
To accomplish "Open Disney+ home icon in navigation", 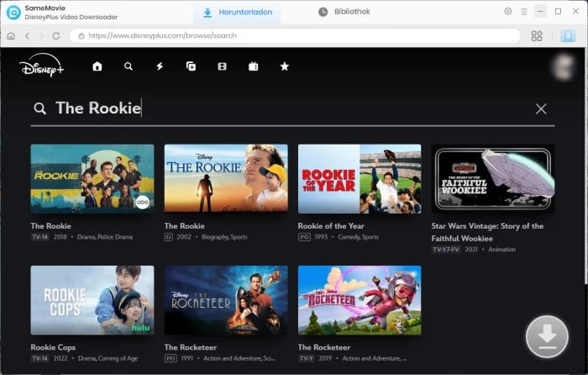I will point(97,66).
